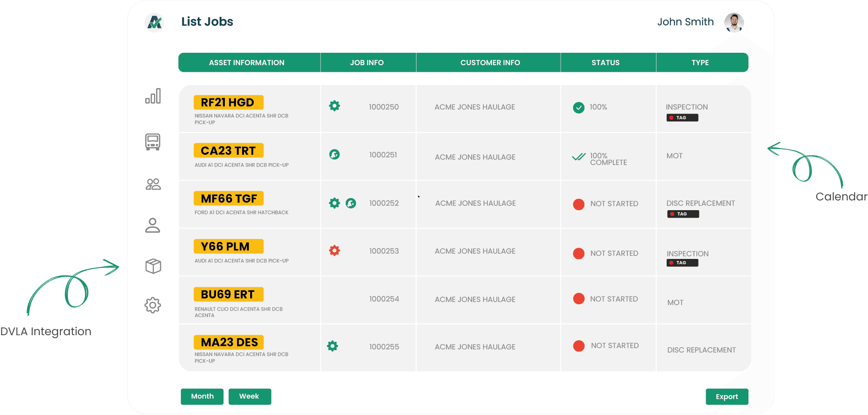The width and height of the screenshot is (868, 415).
Task: Click Renault Clio description under BU69 ERT
Action: click(239, 312)
